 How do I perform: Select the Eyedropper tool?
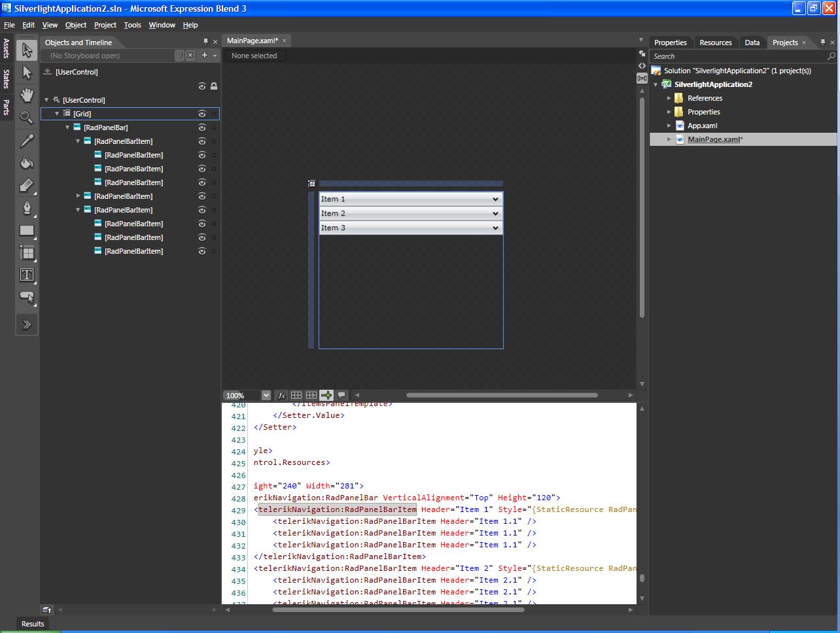coord(27,141)
